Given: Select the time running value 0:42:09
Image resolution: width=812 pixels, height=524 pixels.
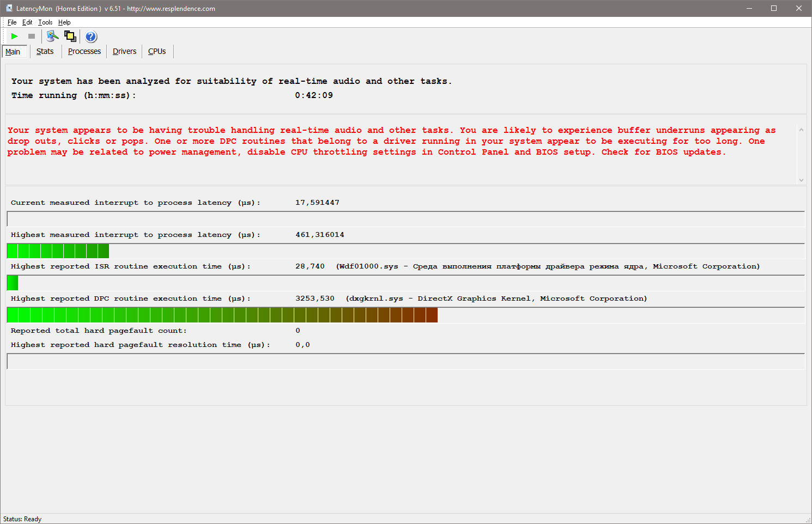Looking at the screenshot, I should pos(314,95).
